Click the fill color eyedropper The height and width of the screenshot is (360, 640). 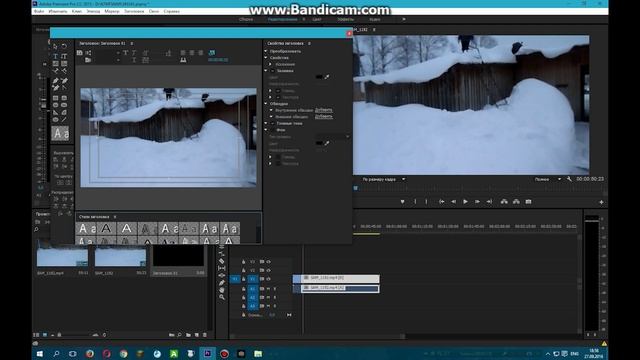tap(327, 77)
